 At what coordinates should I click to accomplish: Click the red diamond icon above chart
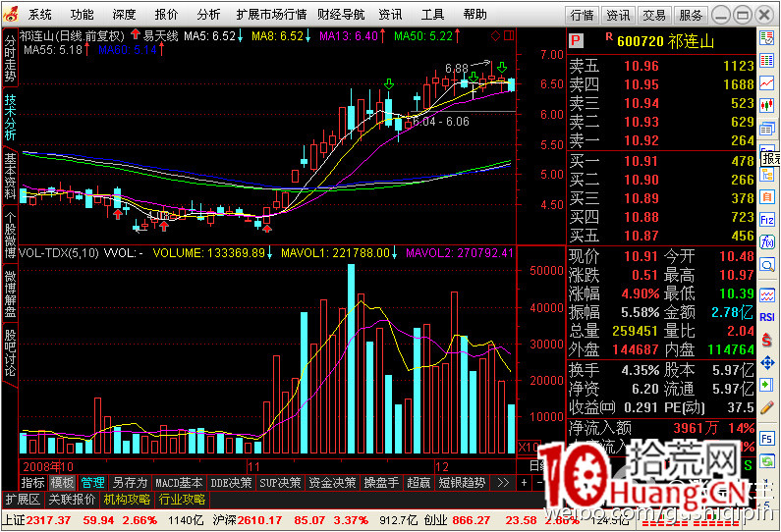495,35
